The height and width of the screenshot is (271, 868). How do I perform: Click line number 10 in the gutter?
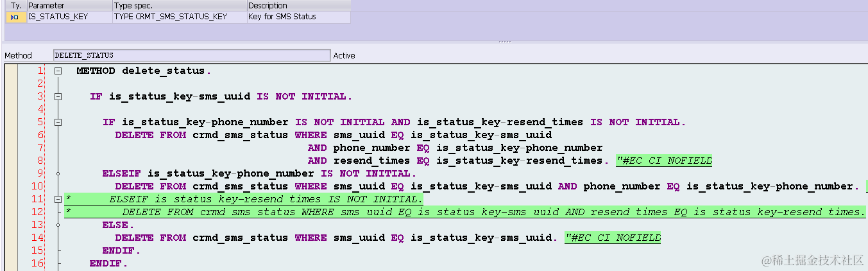coord(37,186)
